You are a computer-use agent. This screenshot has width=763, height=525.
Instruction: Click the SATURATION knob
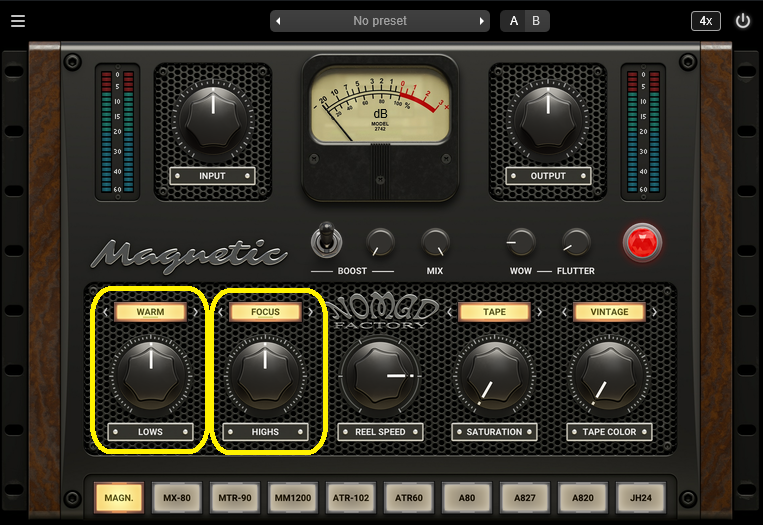[x=494, y=377]
